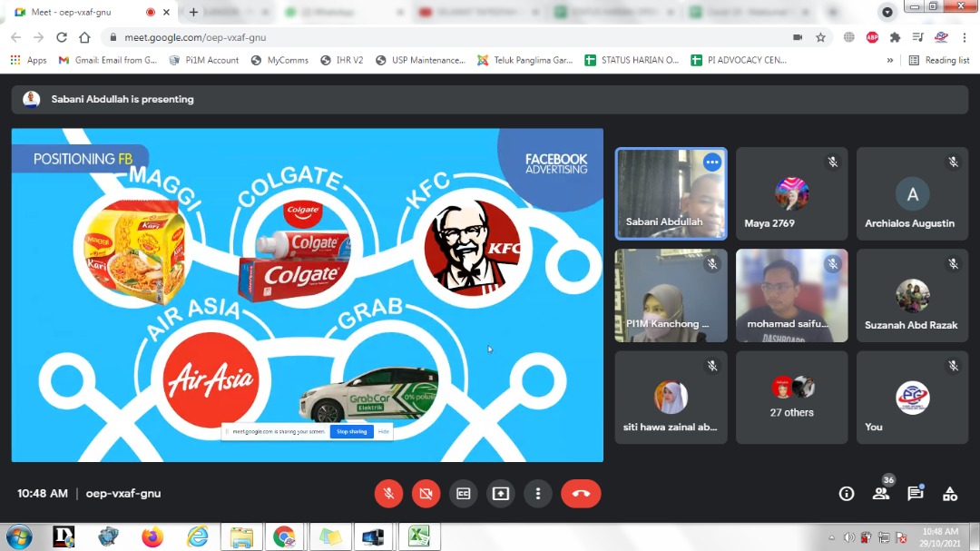This screenshot has width=980, height=551.
Task: Open the STATUS HARIAN bookmark
Action: (632, 60)
